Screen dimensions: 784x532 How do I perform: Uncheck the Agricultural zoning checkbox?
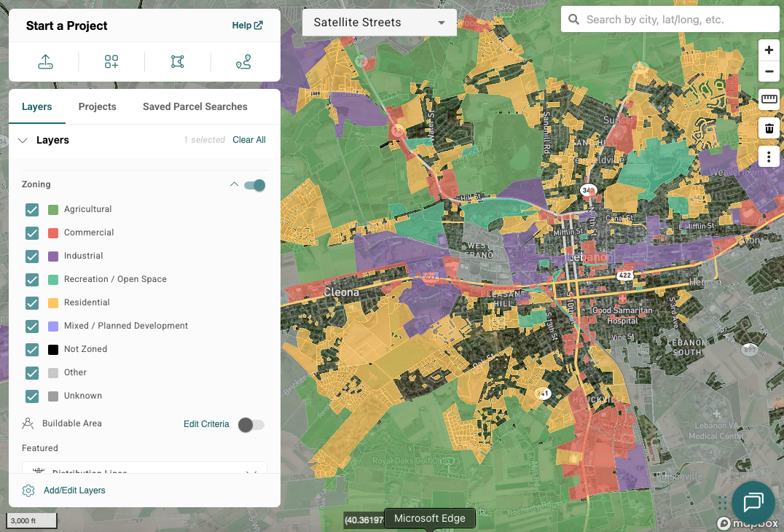tap(32, 210)
